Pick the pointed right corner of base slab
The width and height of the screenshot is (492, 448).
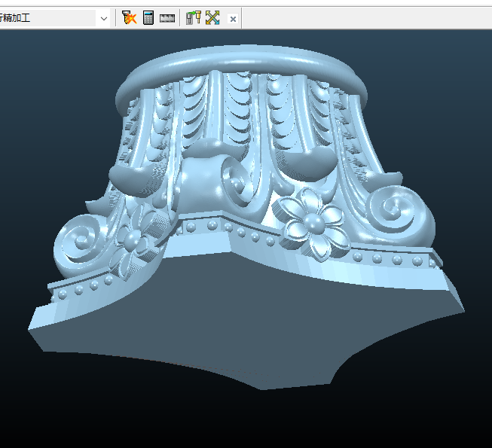(x=460, y=305)
